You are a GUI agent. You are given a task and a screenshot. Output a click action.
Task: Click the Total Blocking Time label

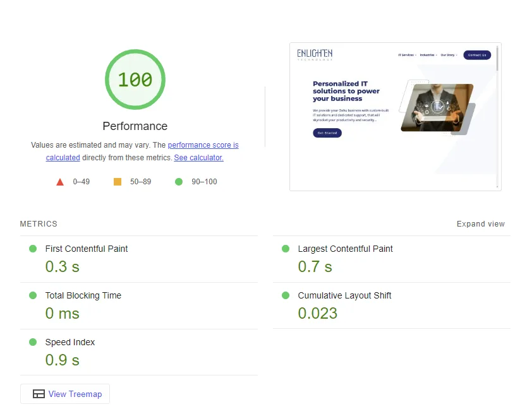pos(83,295)
